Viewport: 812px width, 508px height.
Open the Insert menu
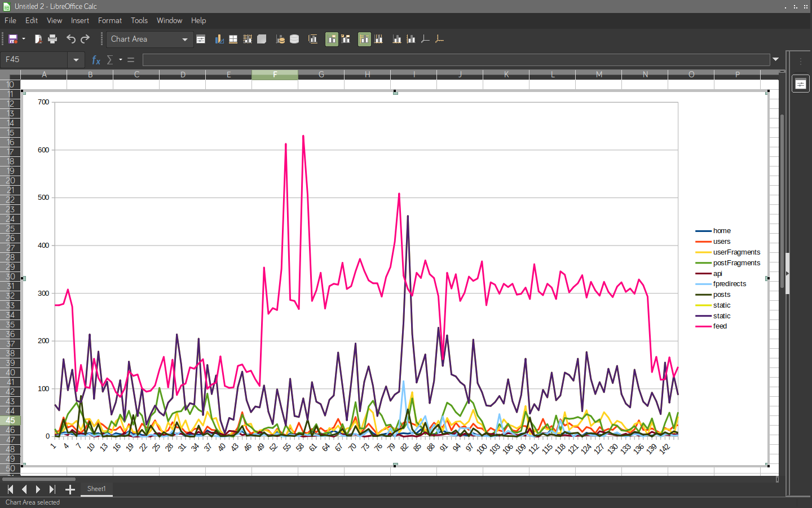(x=80, y=20)
